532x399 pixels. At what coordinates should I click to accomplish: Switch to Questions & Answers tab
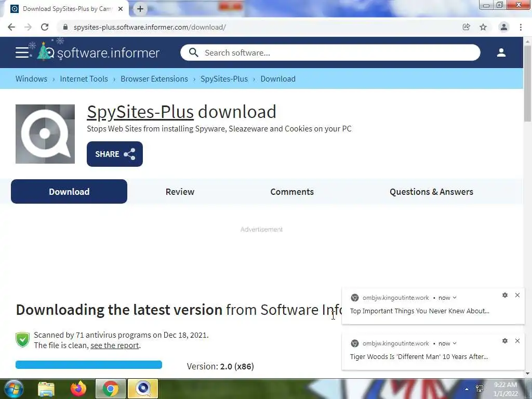coord(431,192)
